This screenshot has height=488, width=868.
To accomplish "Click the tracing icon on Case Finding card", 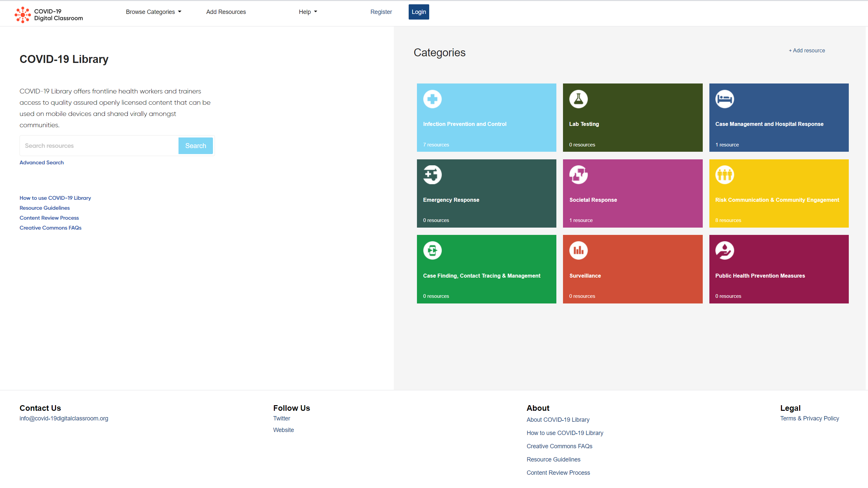I will click(432, 250).
